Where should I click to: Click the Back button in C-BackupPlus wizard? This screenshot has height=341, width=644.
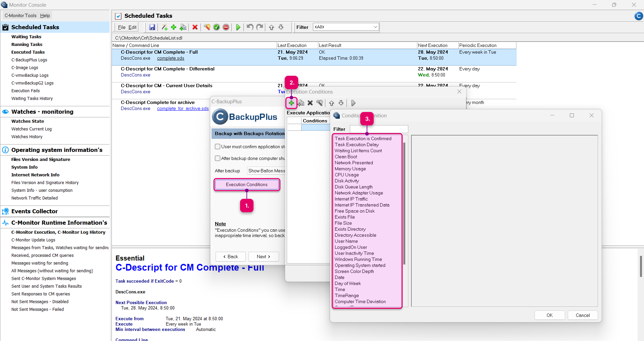pos(231,257)
